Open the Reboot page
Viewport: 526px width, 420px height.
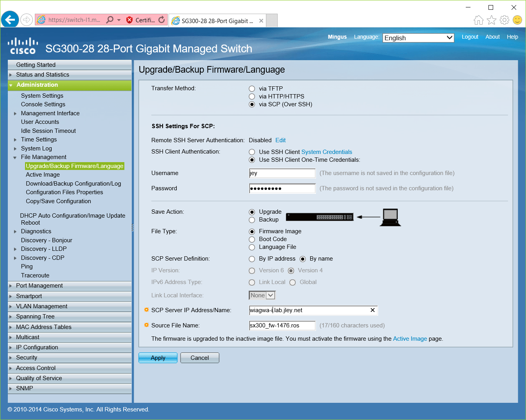click(x=31, y=223)
